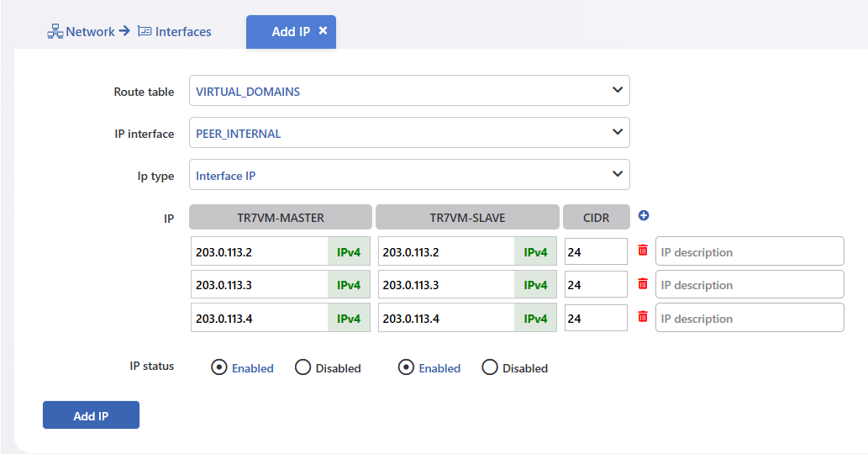Open the IP interface dropdown PEER_INTERNAL
This screenshot has height=454, width=868.
pos(410,132)
